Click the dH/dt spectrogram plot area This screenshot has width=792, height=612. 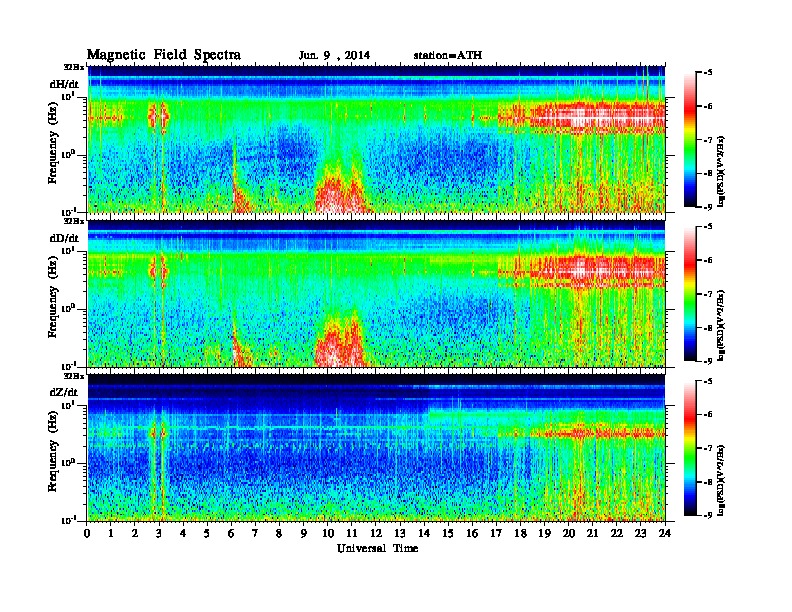[376, 139]
